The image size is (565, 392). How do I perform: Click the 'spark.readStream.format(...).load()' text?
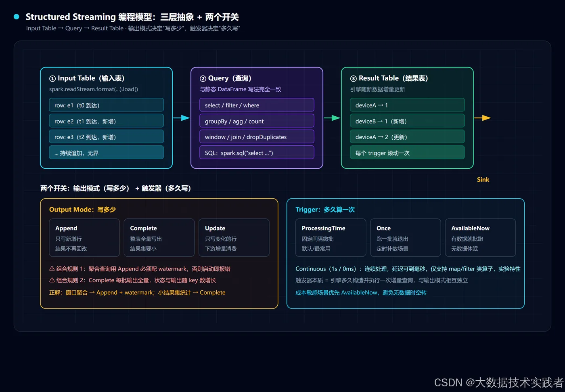(94, 89)
